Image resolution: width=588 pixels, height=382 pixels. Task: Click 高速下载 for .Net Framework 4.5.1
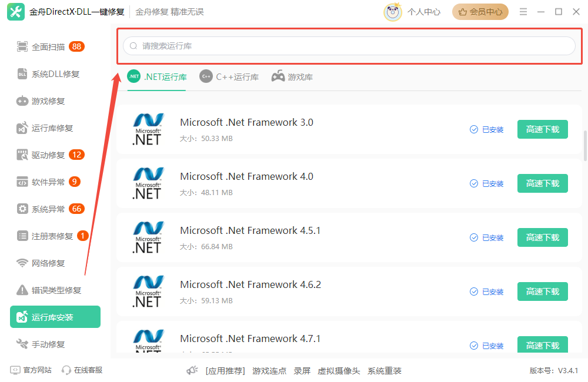click(x=542, y=237)
